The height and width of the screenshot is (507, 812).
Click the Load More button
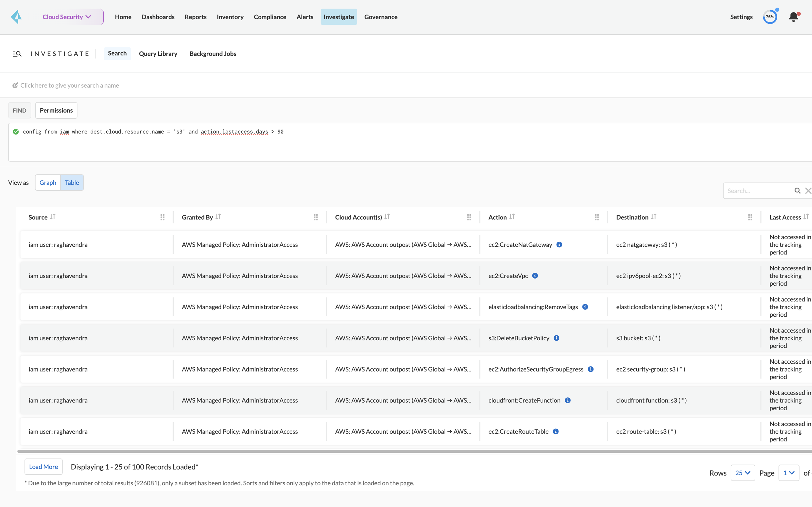coord(43,467)
